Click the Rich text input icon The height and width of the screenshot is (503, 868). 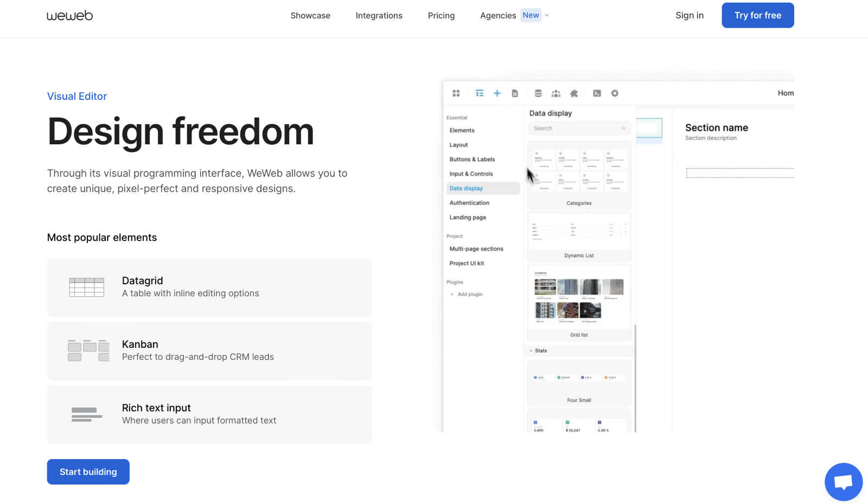pyautogui.click(x=87, y=415)
